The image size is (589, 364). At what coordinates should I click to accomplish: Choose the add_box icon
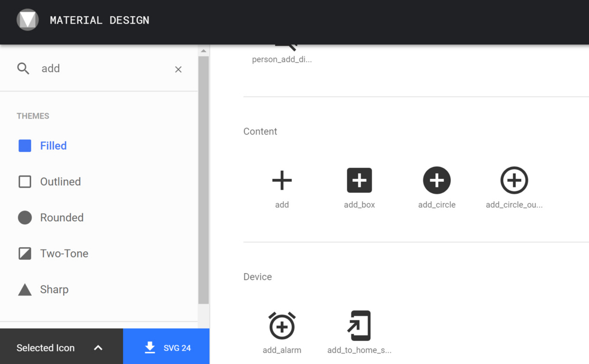coord(359,181)
